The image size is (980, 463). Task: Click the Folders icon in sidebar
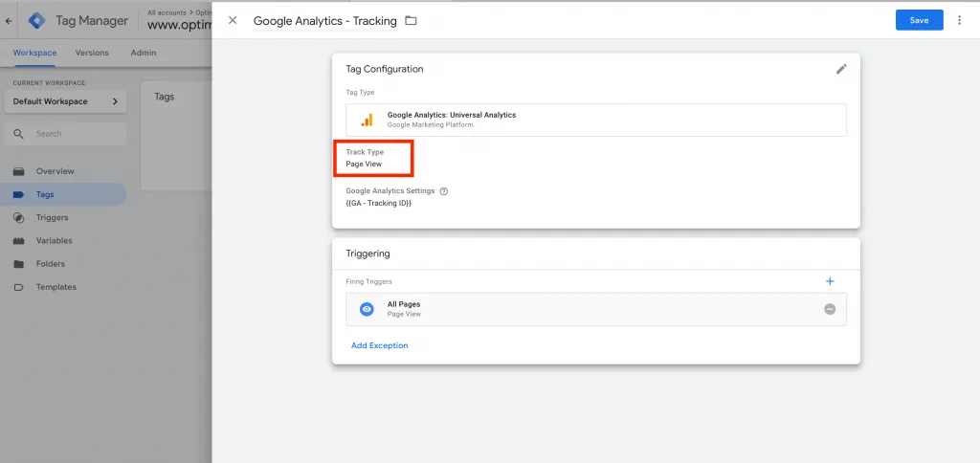coord(19,264)
